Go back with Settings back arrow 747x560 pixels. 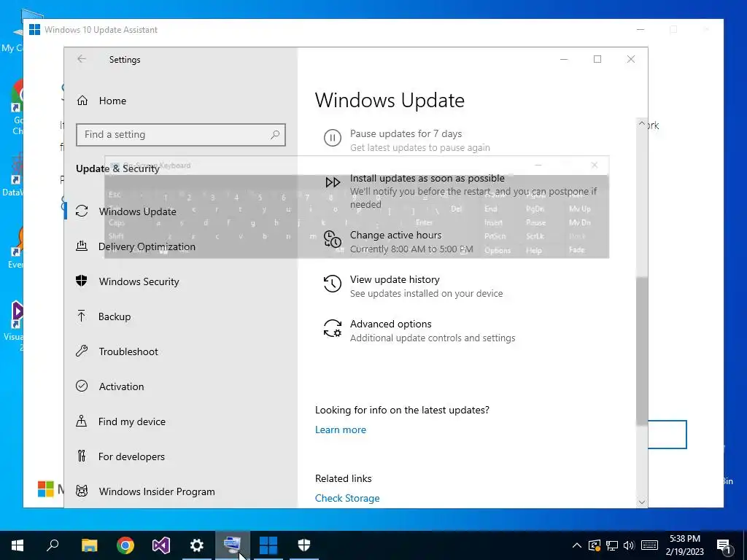click(x=82, y=59)
